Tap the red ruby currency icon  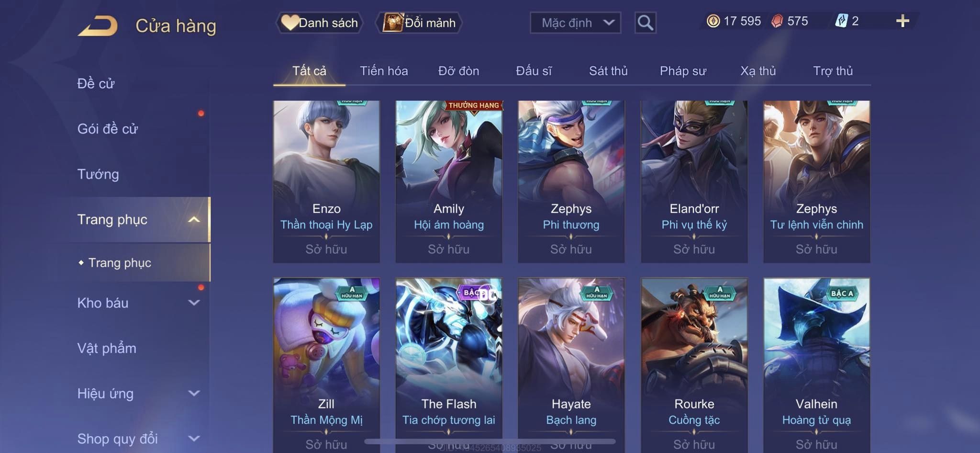pos(777,21)
